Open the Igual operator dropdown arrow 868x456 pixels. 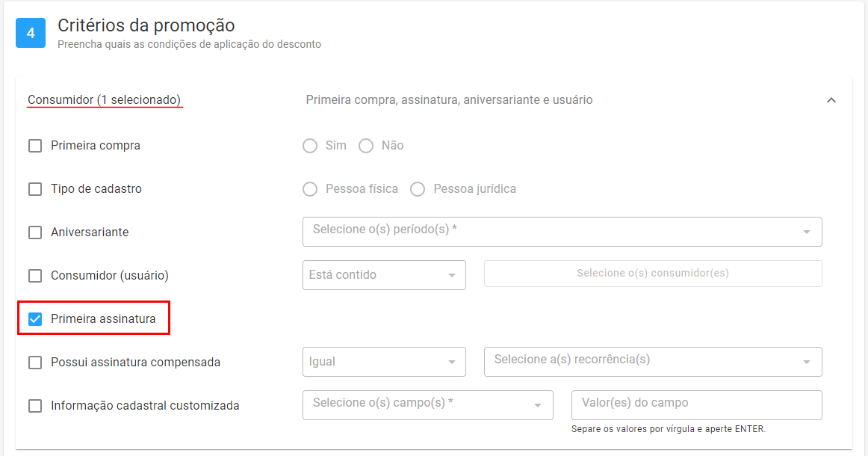452,363
